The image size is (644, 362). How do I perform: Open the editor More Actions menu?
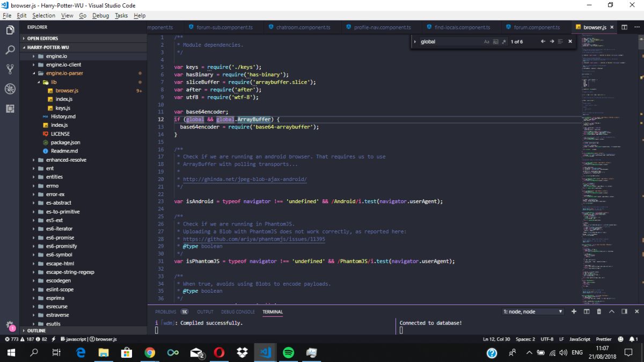(x=636, y=27)
